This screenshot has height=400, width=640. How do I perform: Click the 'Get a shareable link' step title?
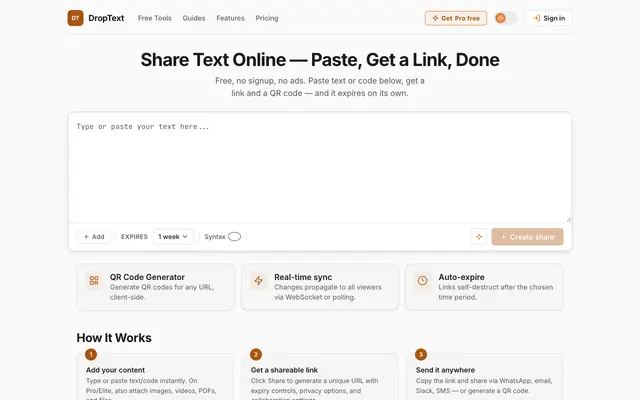coord(284,370)
